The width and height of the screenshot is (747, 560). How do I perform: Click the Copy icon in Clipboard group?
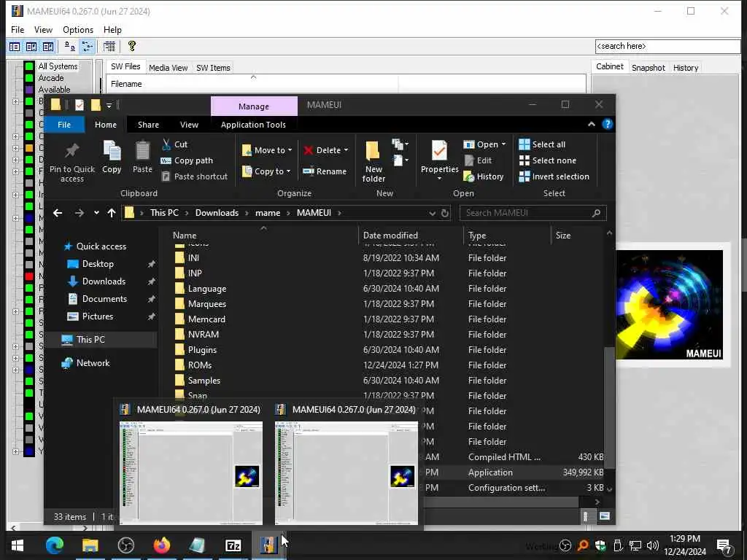point(112,157)
